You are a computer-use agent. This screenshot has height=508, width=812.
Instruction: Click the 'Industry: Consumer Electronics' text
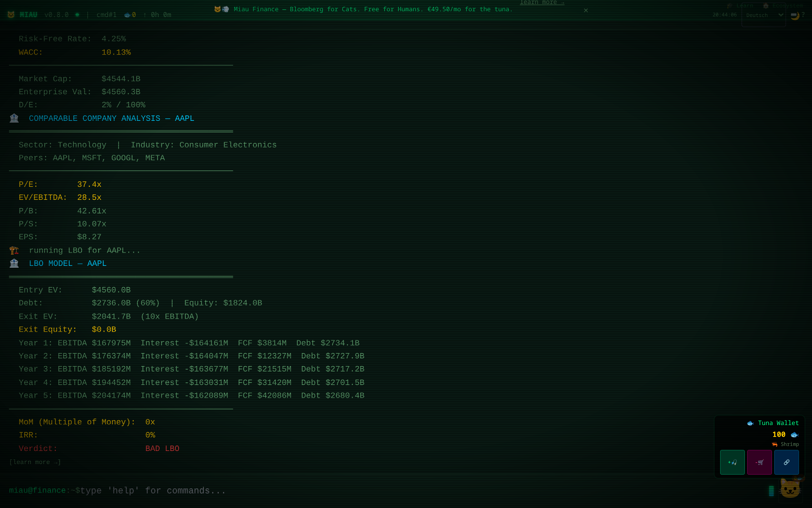pos(204,145)
